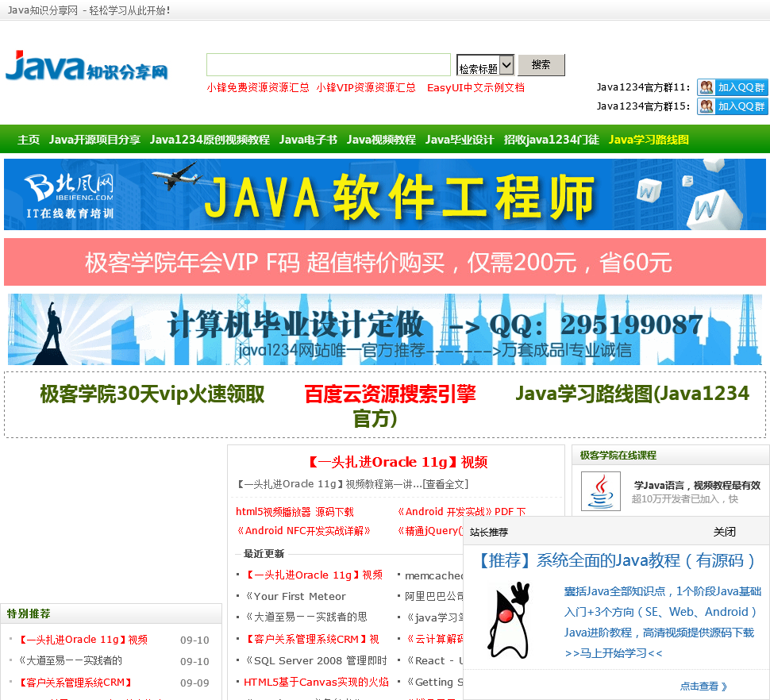
Task: Open 【推荐】系统全面的Java教程 popup title
Action: 617,560
